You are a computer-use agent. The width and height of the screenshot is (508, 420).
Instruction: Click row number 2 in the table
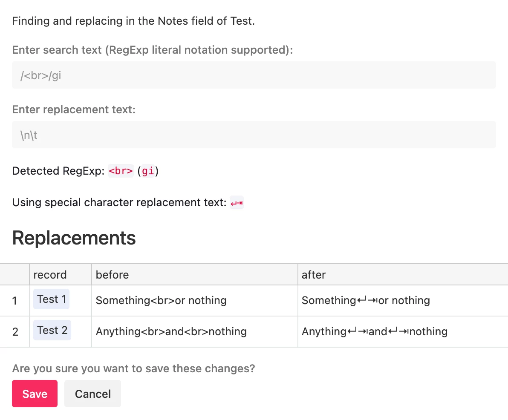click(x=15, y=332)
